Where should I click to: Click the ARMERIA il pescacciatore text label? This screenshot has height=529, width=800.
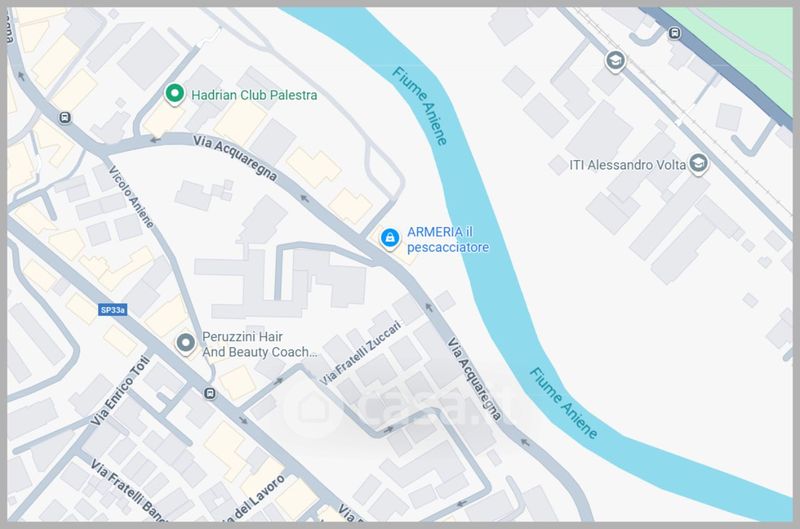447,239
